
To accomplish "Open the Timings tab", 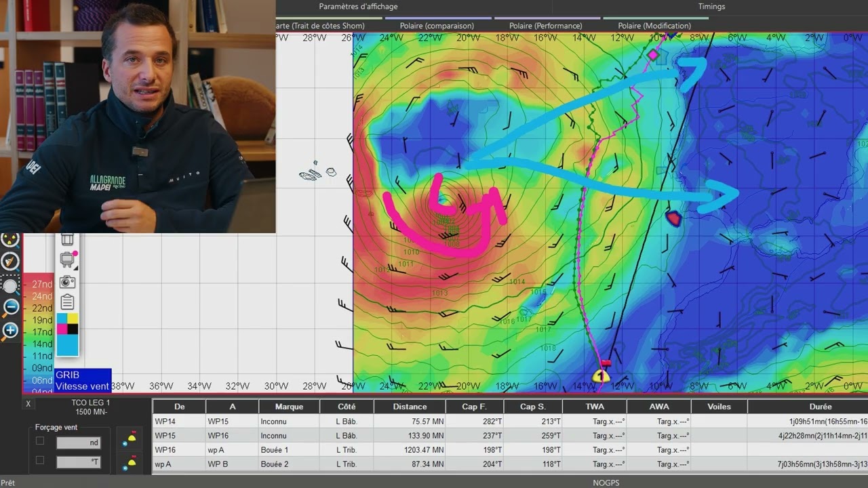I will point(711,7).
